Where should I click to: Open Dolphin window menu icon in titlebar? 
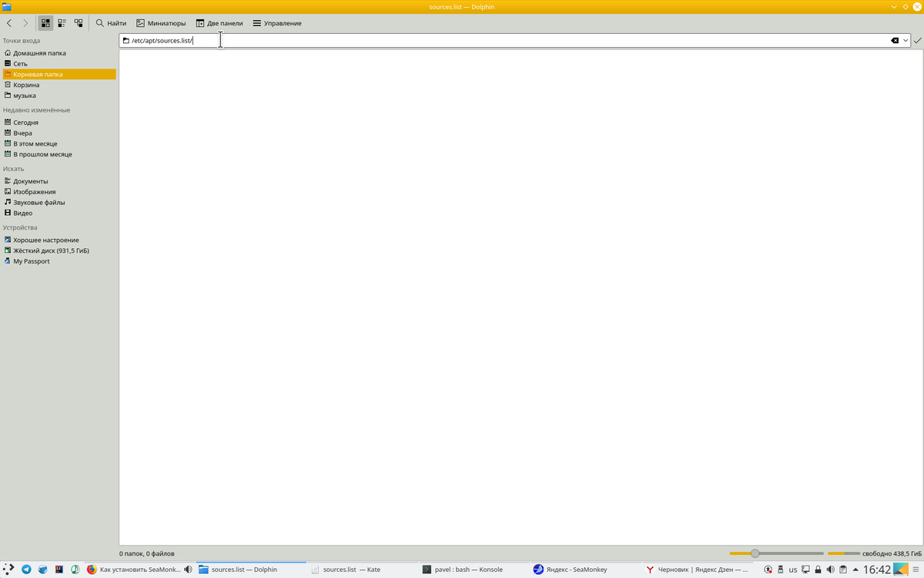point(7,7)
